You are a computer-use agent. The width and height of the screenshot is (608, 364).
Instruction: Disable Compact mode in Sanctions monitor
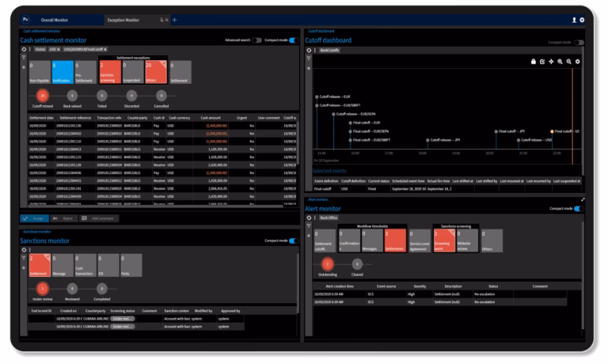(293, 240)
